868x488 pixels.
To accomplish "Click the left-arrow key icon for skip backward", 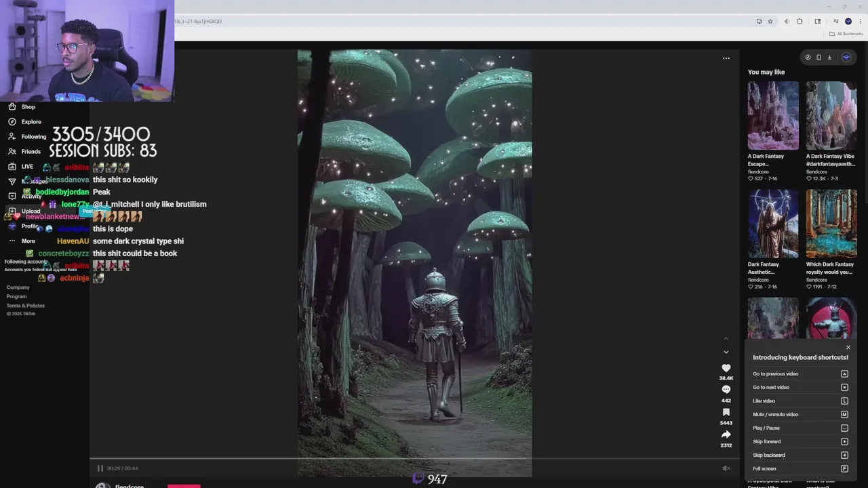I will click(x=844, y=455).
